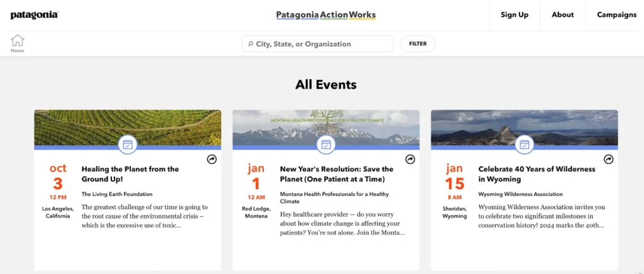The height and width of the screenshot is (274, 644).
Task: Click calendar icon on Living Earth Foundation card
Action: pyautogui.click(x=128, y=145)
